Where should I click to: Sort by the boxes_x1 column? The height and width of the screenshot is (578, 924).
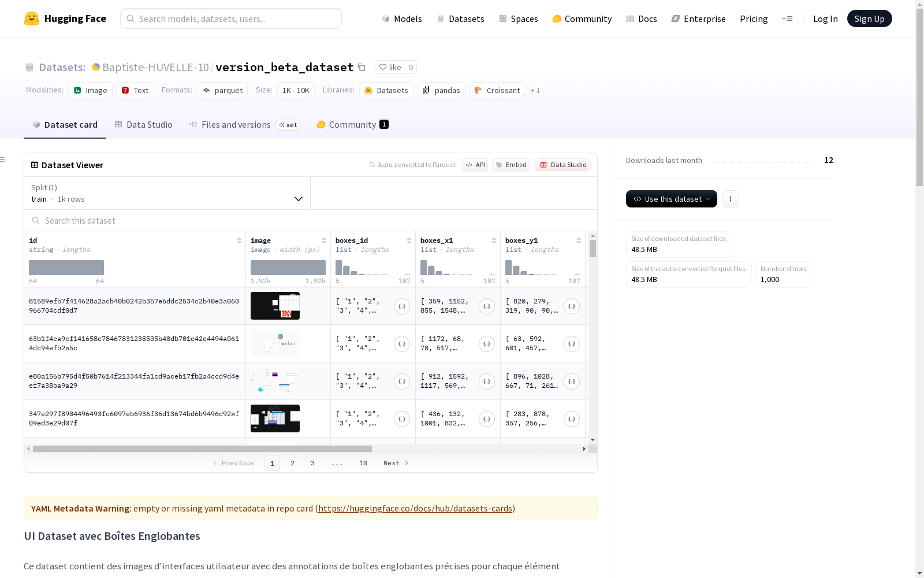click(494, 240)
